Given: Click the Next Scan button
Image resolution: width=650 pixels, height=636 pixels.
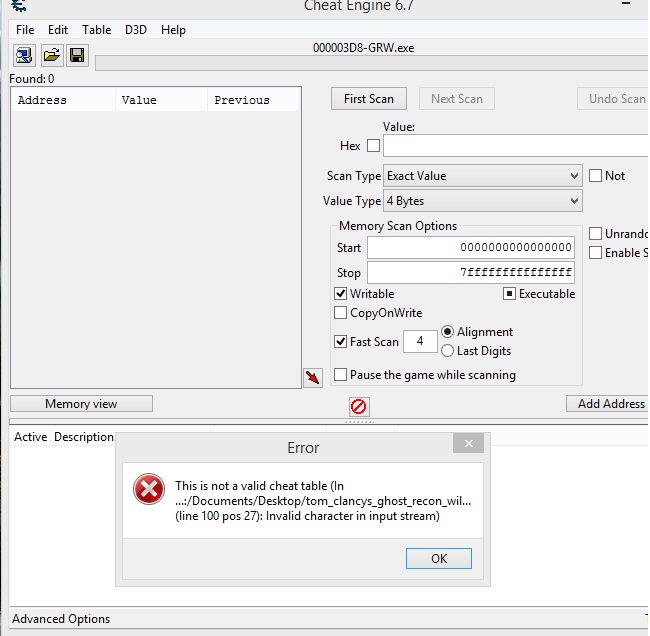Looking at the screenshot, I should coord(457,99).
